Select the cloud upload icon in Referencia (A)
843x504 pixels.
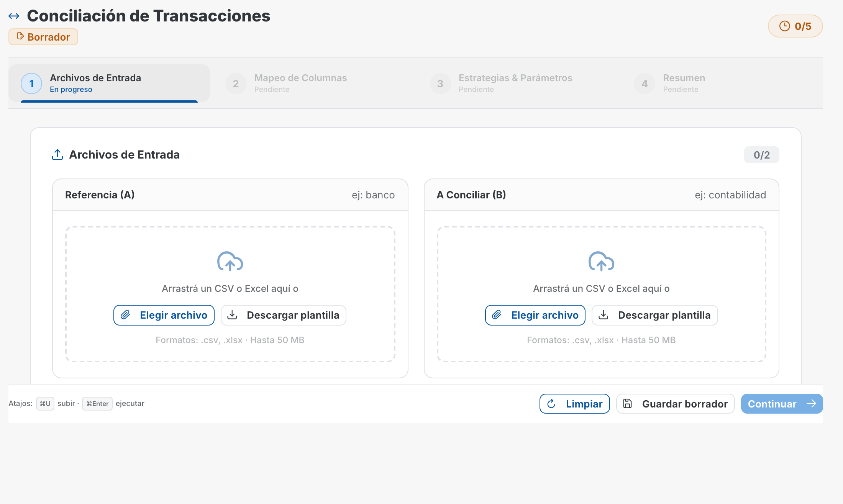[x=230, y=262]
